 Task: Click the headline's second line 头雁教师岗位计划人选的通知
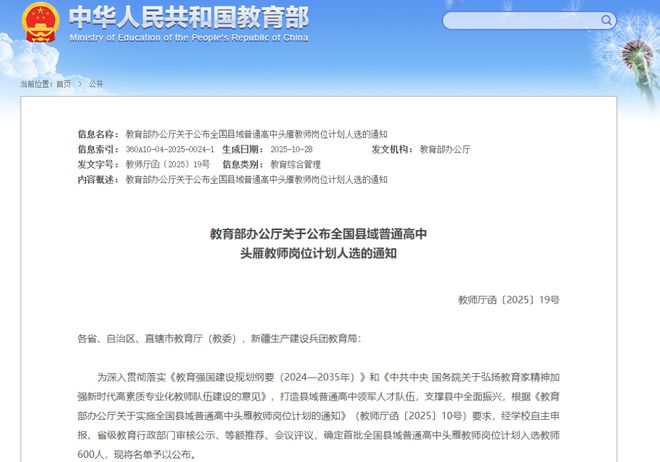[x=319, y=253]
